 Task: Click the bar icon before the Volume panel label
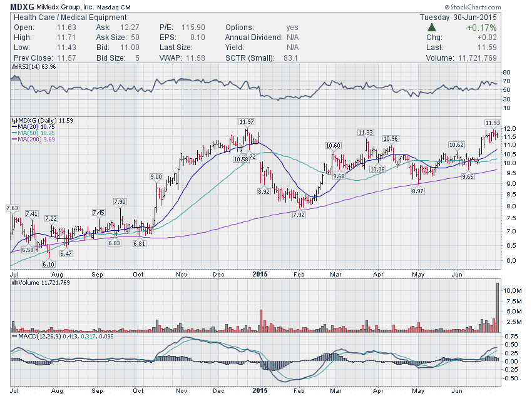(x=14, y=282)
